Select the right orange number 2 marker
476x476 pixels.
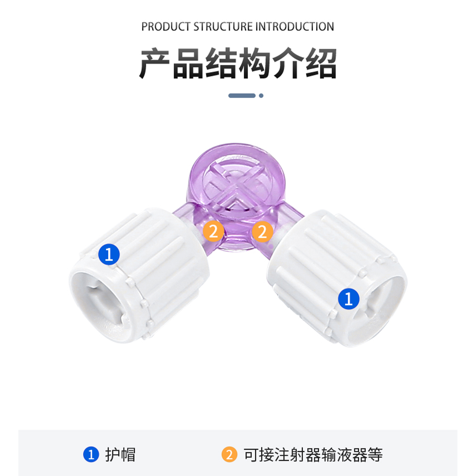tap(262, 232)
